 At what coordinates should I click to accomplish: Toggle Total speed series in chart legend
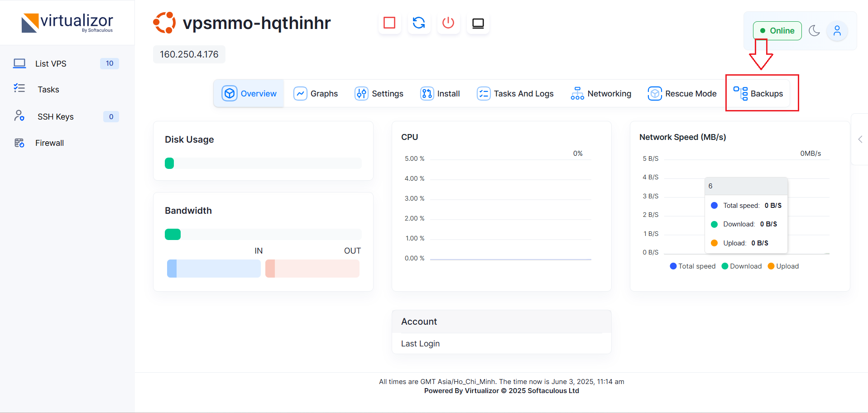pyautogui.click(x=692, y=266)
